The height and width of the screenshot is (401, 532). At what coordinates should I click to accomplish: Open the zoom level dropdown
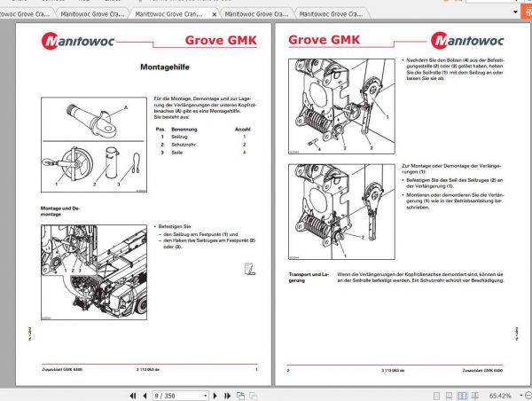(x=521, y=396)
